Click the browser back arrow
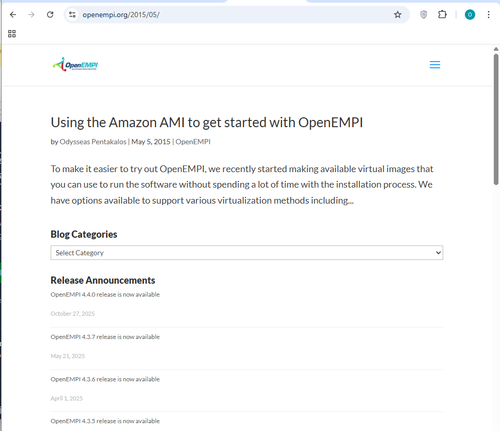The height and width of the screenshot is (431, 500). click(x=13, y=15)
